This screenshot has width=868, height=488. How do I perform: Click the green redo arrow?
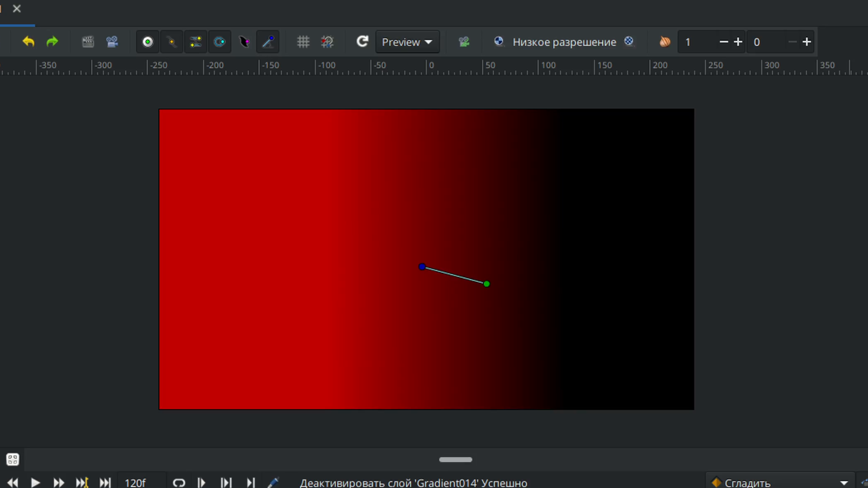(52, 42)
